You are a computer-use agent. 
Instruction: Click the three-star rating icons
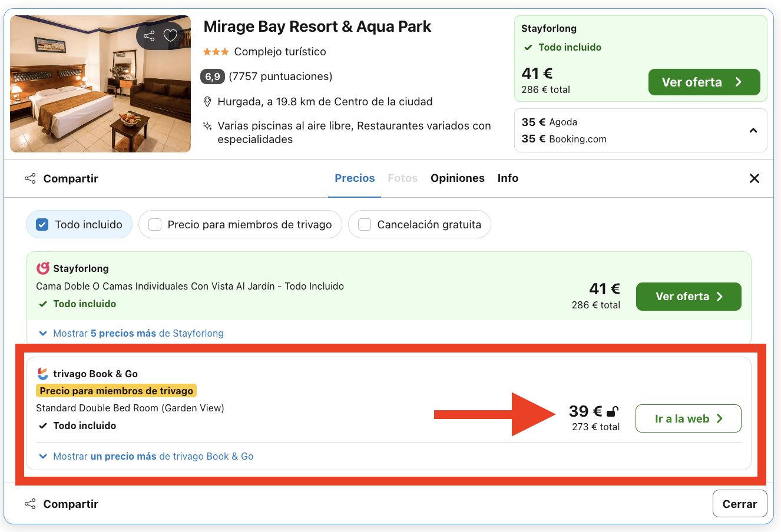(216, 52)
